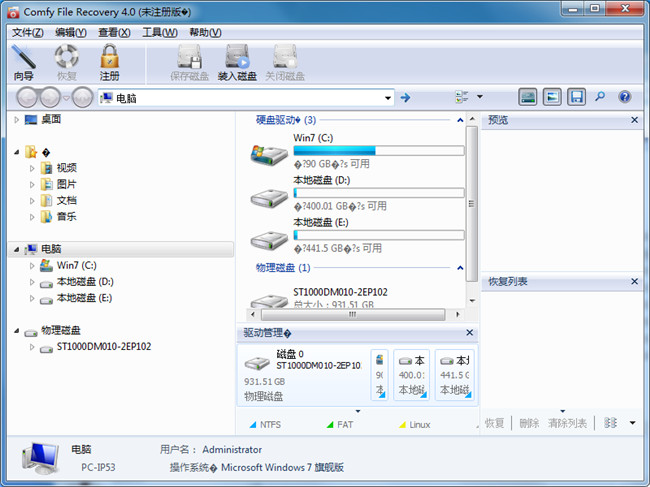Viewport: 650px width, 487px height.
Task: Select local disk (E:) icon in main pane
Action: tap(269, 240)
